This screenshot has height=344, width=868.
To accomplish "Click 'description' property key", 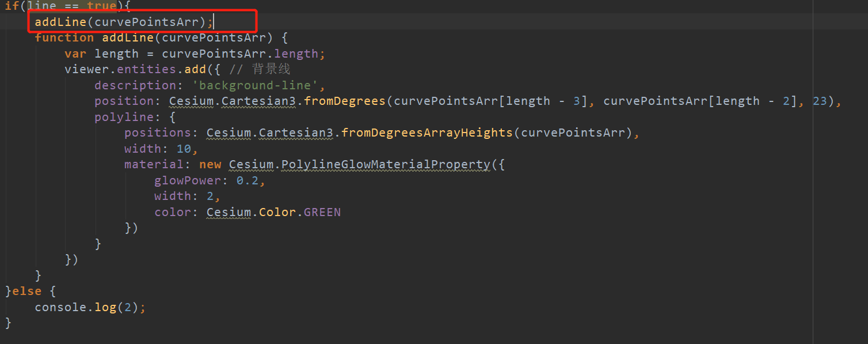I will pos(135,85).
